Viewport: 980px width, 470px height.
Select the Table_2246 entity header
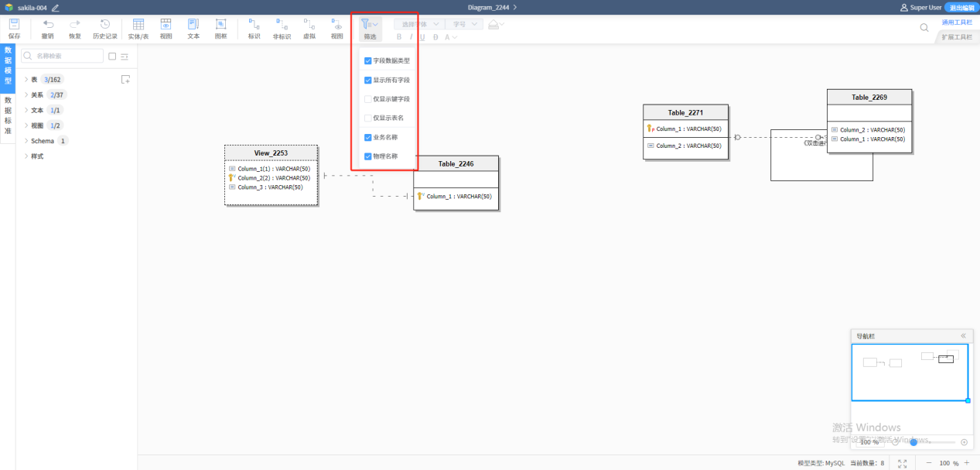[x=456, y=163]
